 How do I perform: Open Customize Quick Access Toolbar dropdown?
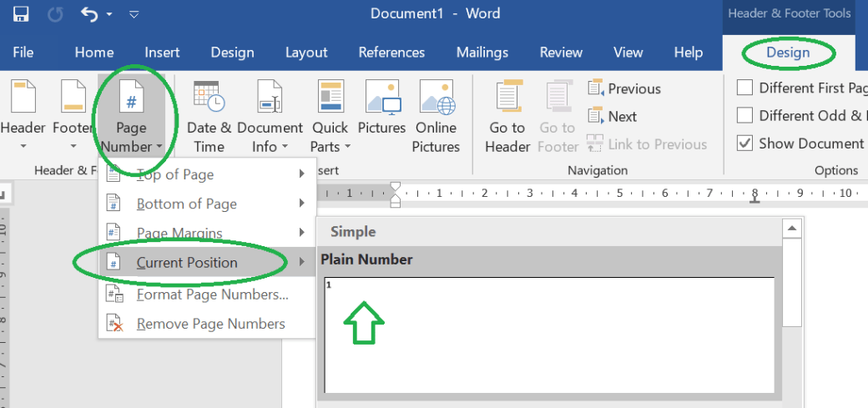(x=134, y=14)
